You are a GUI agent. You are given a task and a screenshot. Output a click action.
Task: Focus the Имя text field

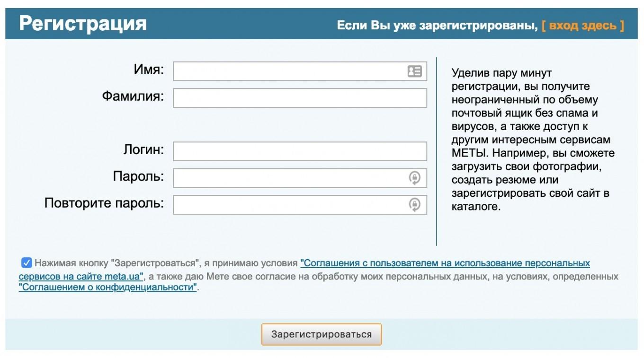click(x=289, y=71)
